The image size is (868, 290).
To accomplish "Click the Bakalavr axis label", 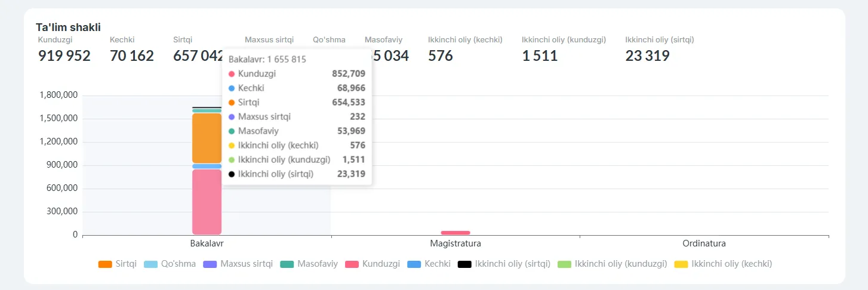I will (x=207, y=244).
